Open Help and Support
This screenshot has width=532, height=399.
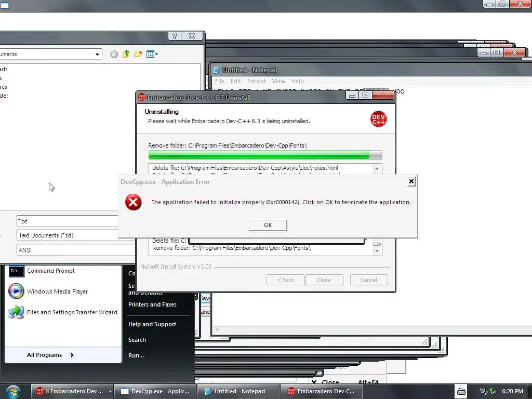point(152,324)
